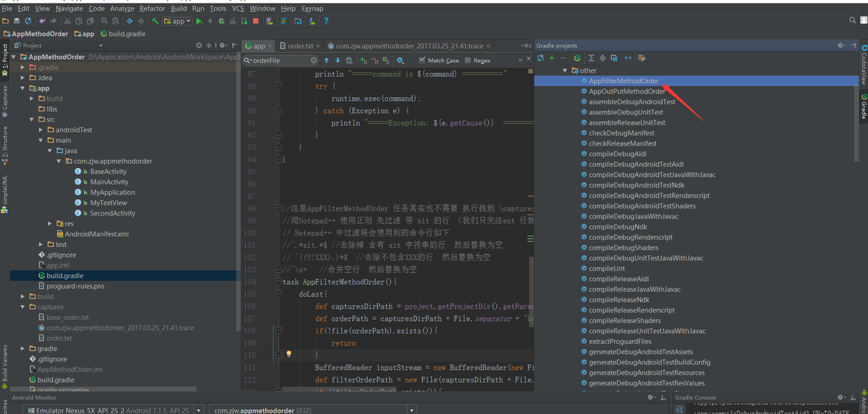This screenshot has width=868, height=414.
Task: Open the Refactor menu
Action: click(152, 8)
